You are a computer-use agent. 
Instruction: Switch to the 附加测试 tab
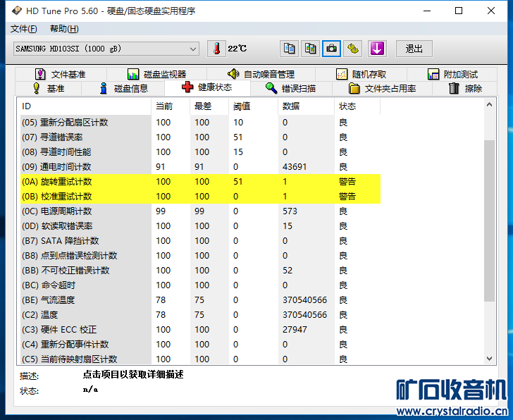click(452, 74)
